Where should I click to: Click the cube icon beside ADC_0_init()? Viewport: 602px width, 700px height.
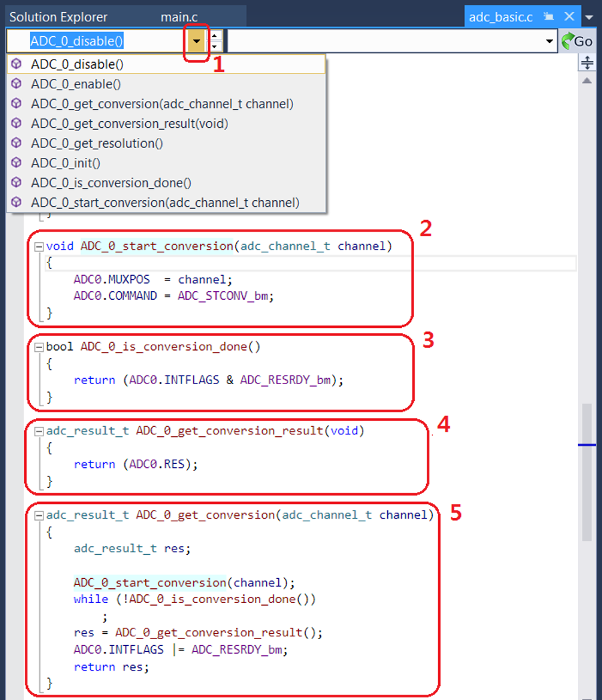(x=17, y=163)
